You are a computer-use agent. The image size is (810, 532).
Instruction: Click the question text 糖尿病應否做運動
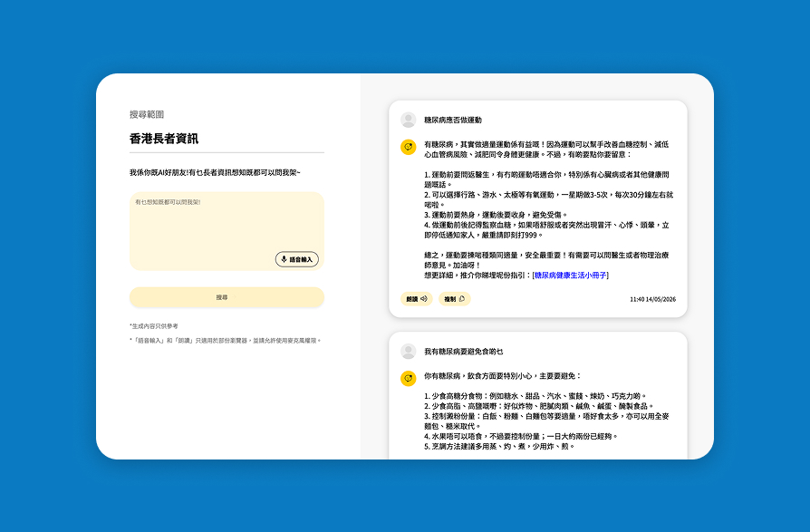coord(452,120)
